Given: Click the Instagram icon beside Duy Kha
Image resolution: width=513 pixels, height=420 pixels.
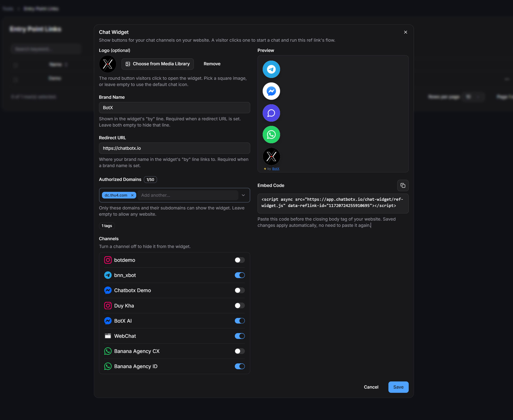Looking at the screenshot, I should click(108, 305).
